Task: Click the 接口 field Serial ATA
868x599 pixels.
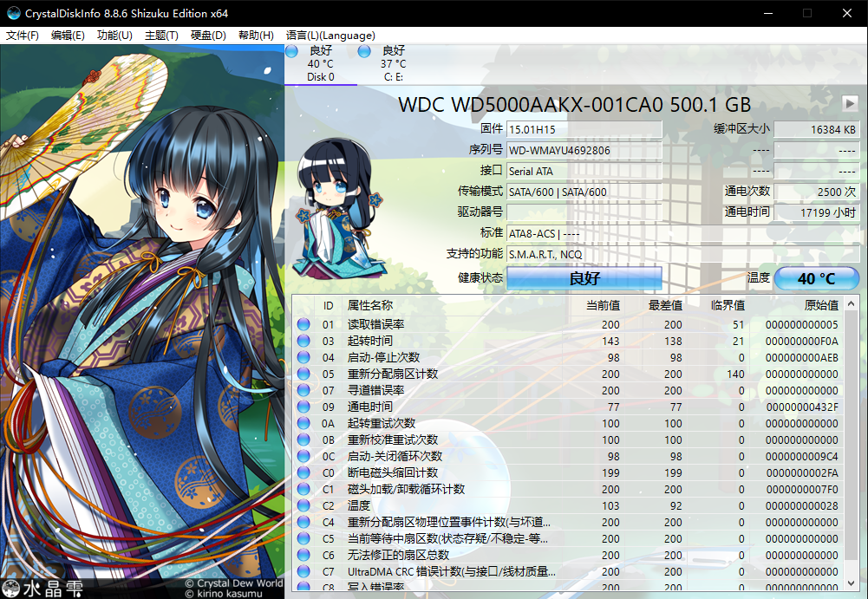Action: pyautogui.click(x=584, y=171)
